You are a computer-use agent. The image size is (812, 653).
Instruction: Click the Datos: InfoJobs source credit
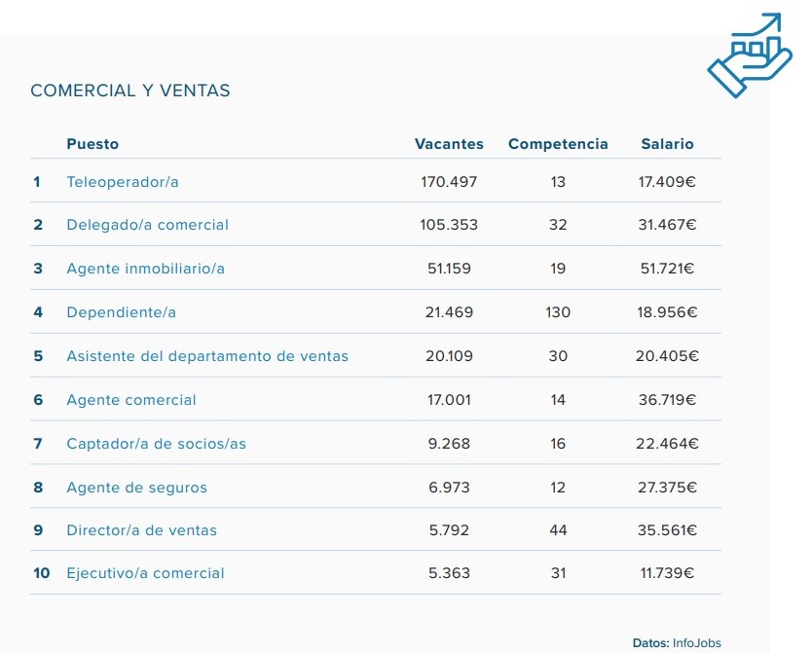point(677,643)
